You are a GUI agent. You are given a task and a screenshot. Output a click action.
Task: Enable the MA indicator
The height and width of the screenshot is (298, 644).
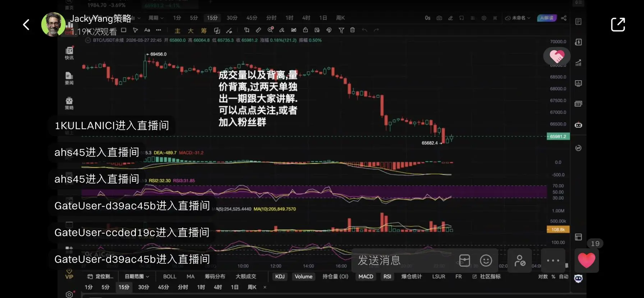point(190,276)
